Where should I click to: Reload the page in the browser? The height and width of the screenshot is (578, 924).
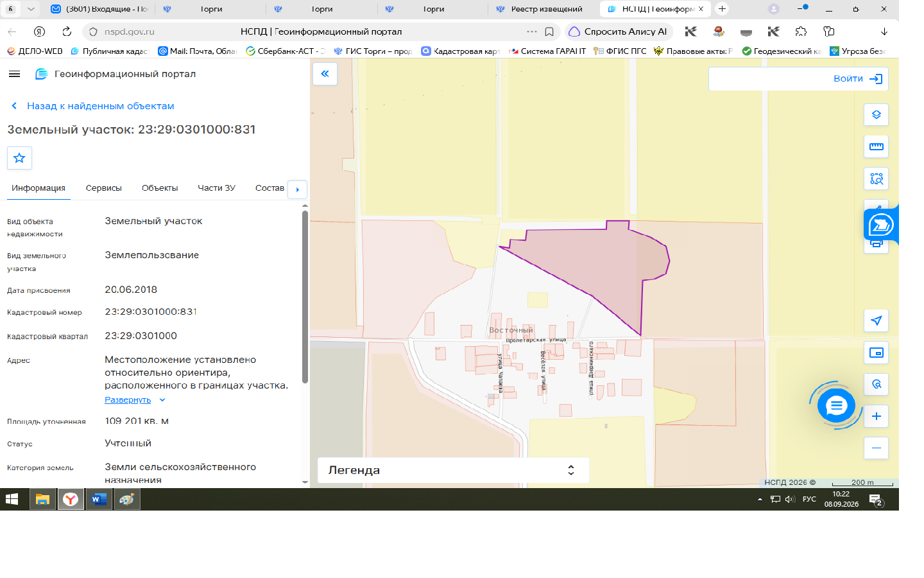tap(67, 31)
